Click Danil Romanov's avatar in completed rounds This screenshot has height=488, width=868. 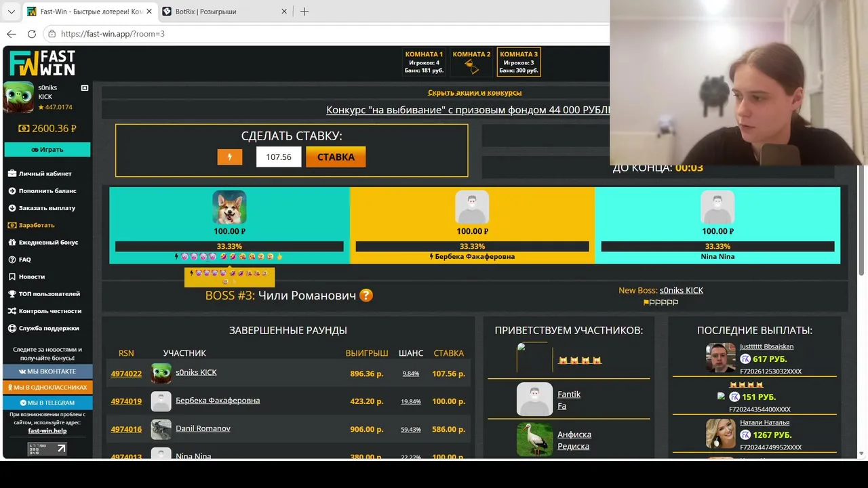(161, 430)
